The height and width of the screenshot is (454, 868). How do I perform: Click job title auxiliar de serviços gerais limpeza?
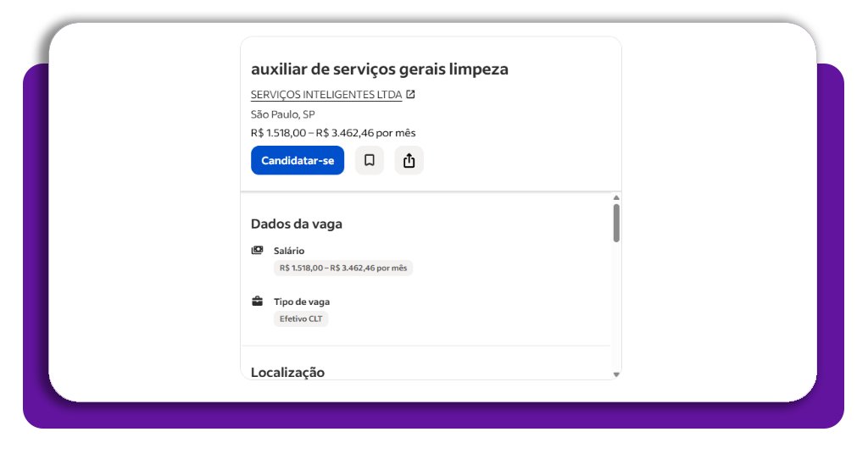click(380, 69)
